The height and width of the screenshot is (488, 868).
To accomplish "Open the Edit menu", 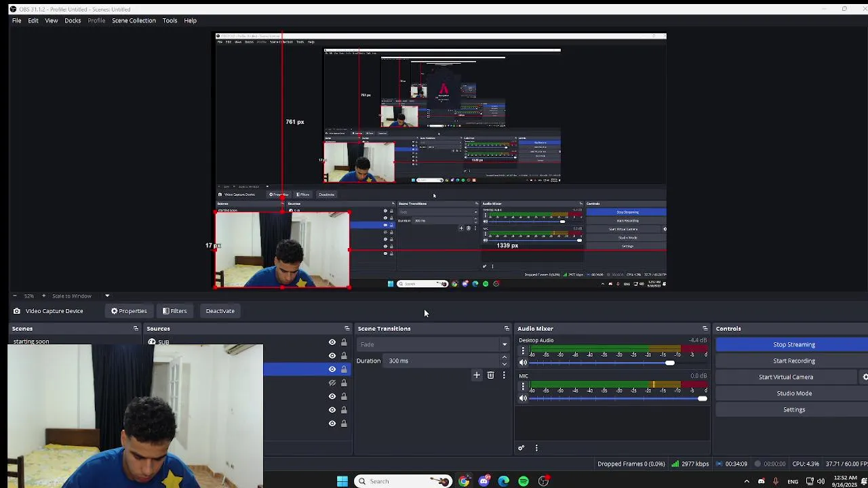I will coord(33,20).
